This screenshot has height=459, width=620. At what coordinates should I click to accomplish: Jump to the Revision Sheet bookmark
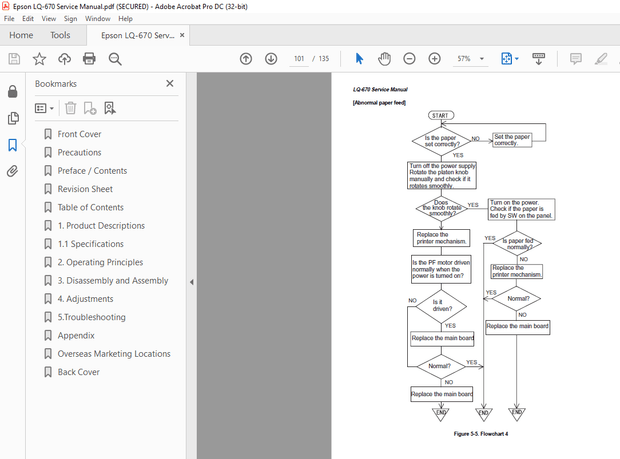pyautogui.click(x=85, y=189)
